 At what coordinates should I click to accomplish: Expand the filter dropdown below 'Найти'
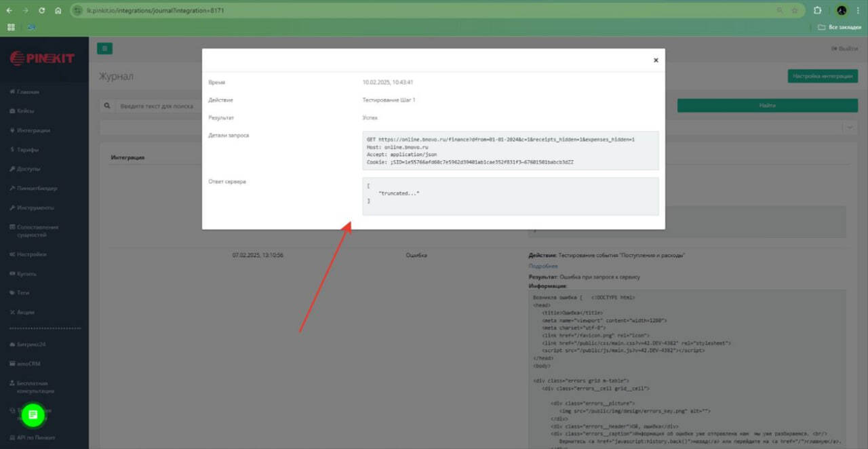tap(850, 128)
